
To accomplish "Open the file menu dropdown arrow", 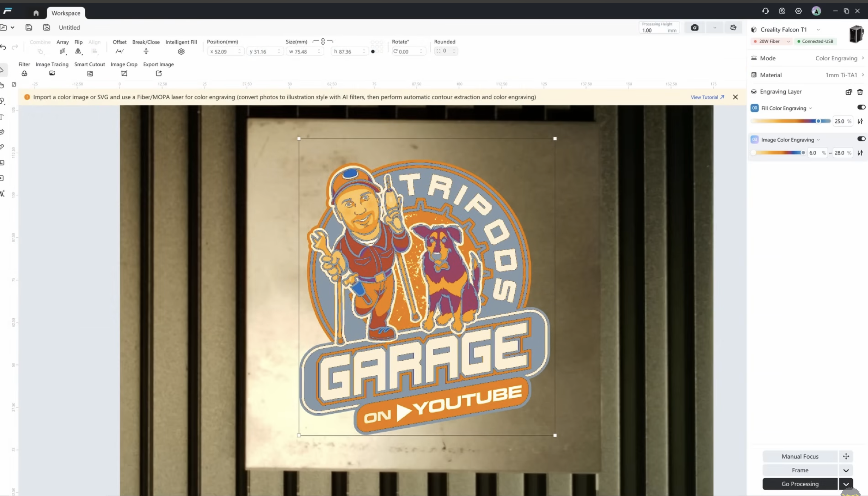I will tap(12, 27).
